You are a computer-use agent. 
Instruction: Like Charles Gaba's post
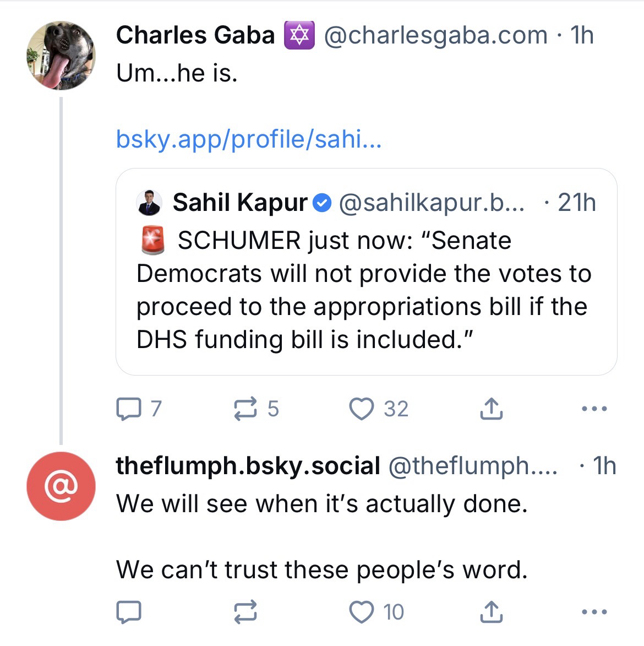(x=362, y=409)
